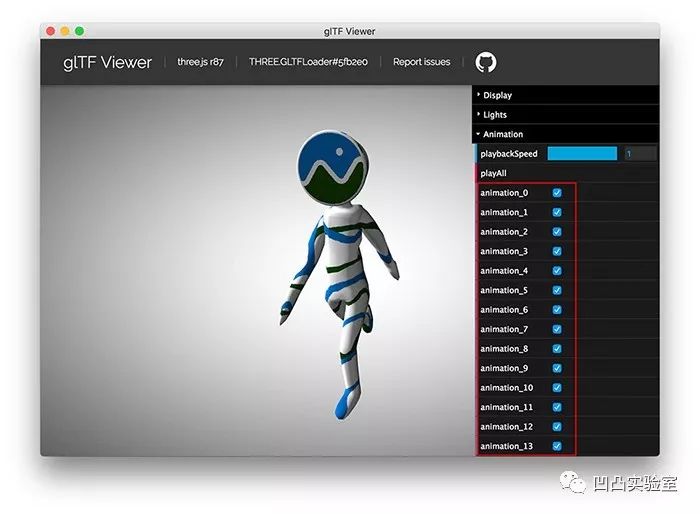Click the playAll button

click(566, 173)
